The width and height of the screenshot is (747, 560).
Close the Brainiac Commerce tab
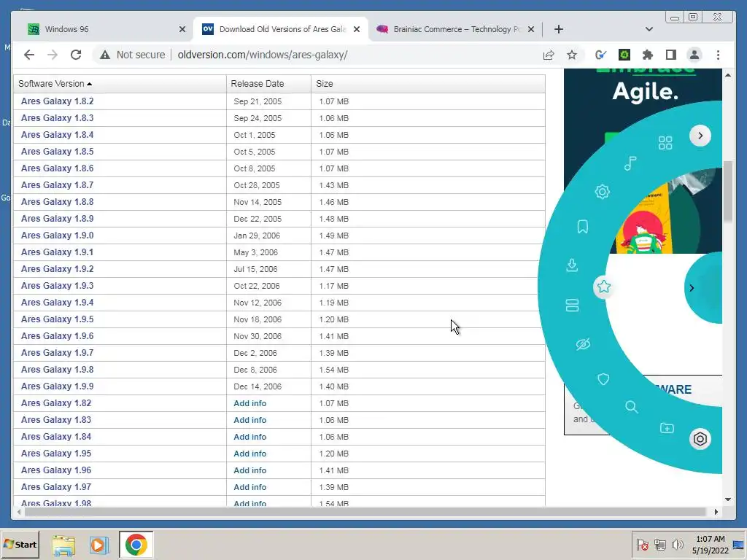pos(531,29)
